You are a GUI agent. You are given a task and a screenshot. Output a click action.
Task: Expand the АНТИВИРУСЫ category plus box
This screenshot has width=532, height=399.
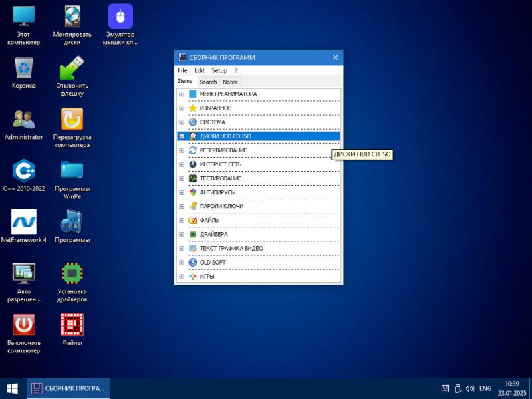[182, 192]
